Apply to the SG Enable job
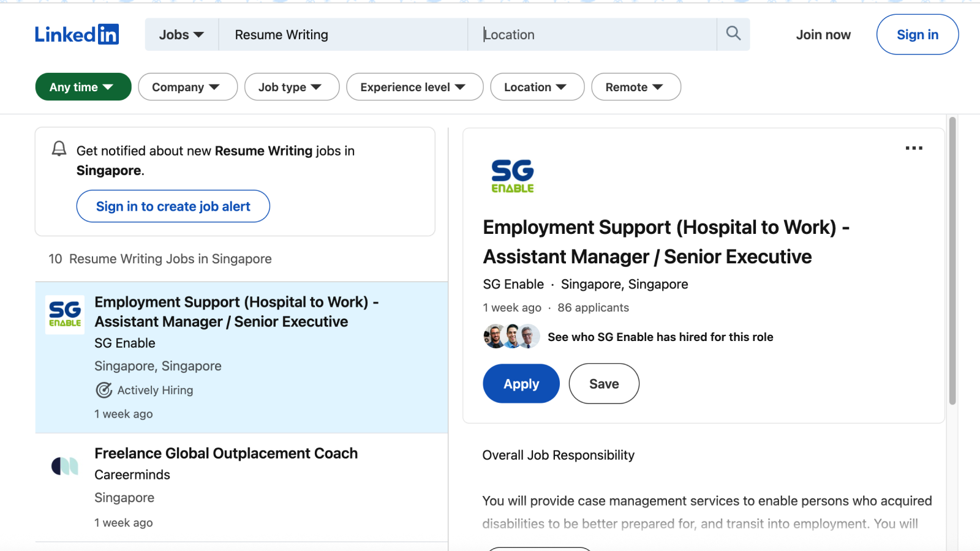The image size is (980, 551). (521, 384)
